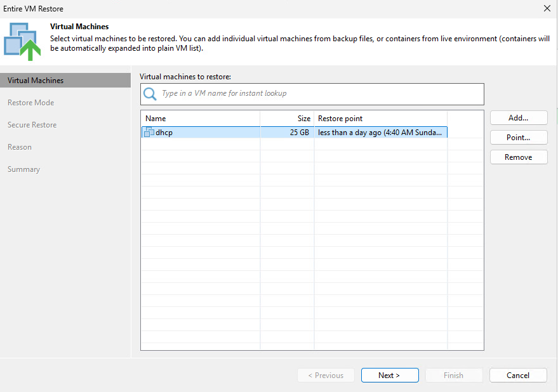Viewport: 558px width, 392px height.
Task: Remove the selected dhcp VM
Action: (518, 157)
